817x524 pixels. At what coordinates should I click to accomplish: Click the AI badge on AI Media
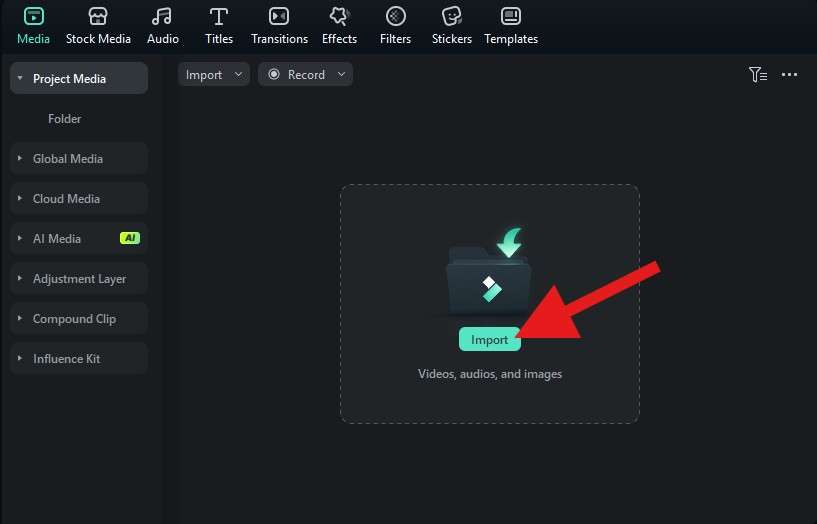pyautogui.click(x=130, y=238)
